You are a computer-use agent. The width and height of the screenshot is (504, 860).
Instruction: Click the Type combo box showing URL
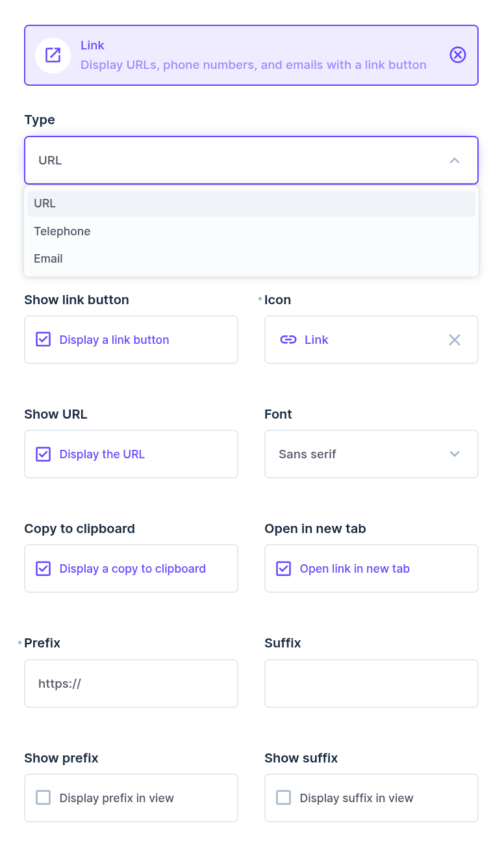[x=234, y=161]
